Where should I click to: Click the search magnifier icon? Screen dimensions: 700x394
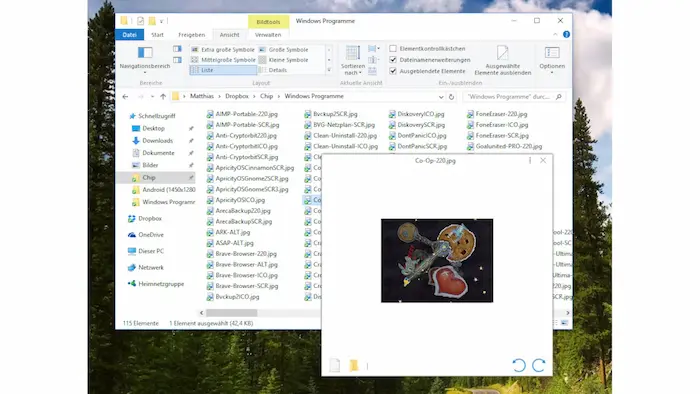pos(558,96)
